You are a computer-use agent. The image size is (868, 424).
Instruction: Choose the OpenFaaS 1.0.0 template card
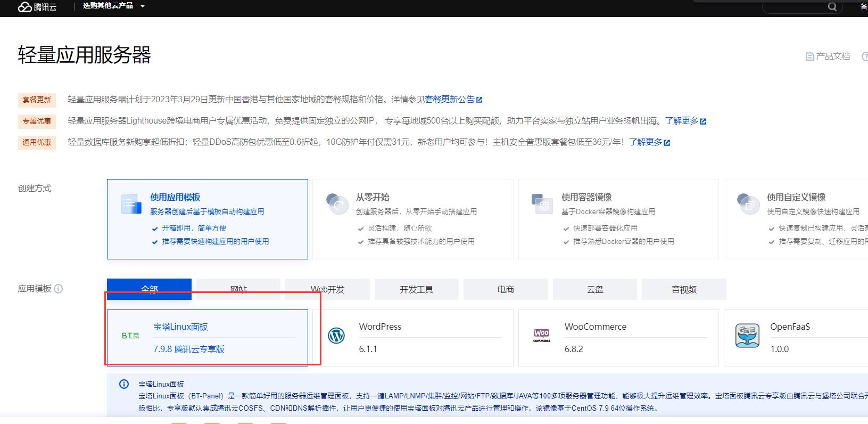[x=796, y=338]
